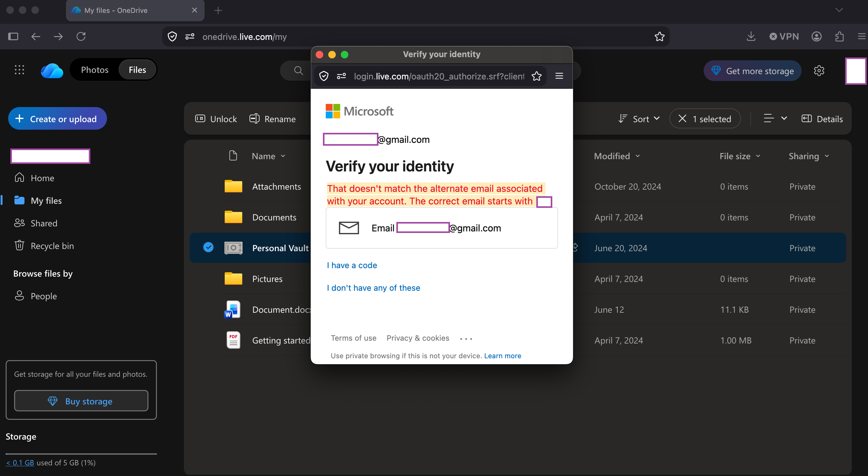Open a new browser tab
868x476 pixels.
pyautogui.click(x=218, y=10)
